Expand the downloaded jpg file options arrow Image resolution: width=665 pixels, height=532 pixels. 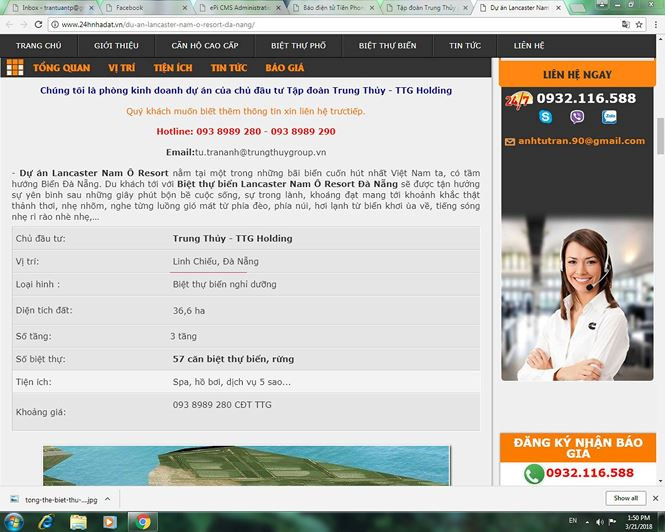point(108,499)
